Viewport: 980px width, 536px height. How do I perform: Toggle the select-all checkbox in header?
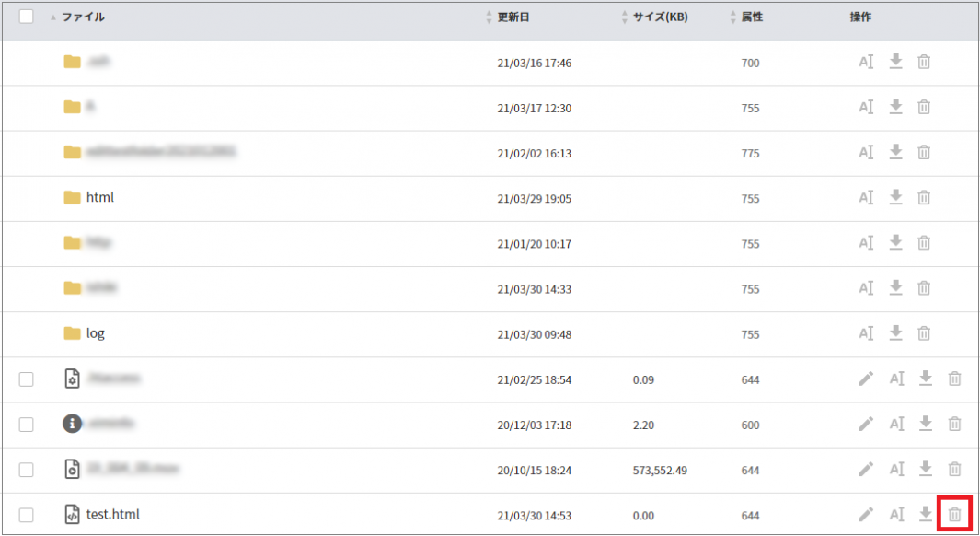point(27,17)
